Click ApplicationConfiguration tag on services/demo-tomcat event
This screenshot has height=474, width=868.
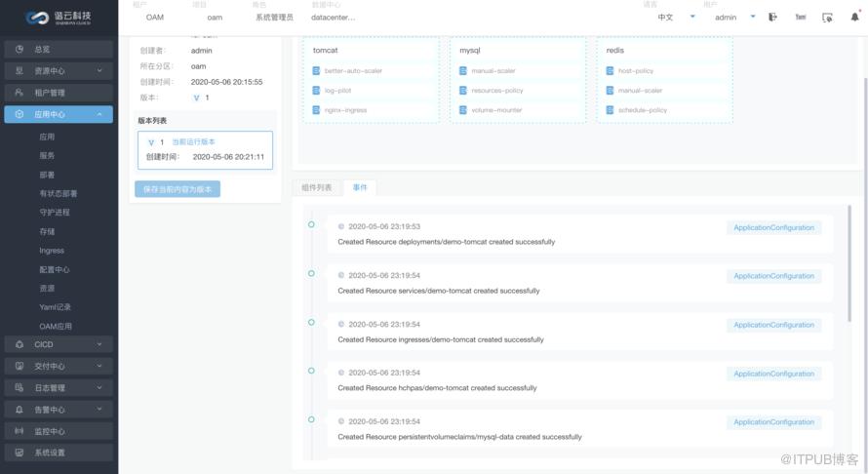click(774, 276)
